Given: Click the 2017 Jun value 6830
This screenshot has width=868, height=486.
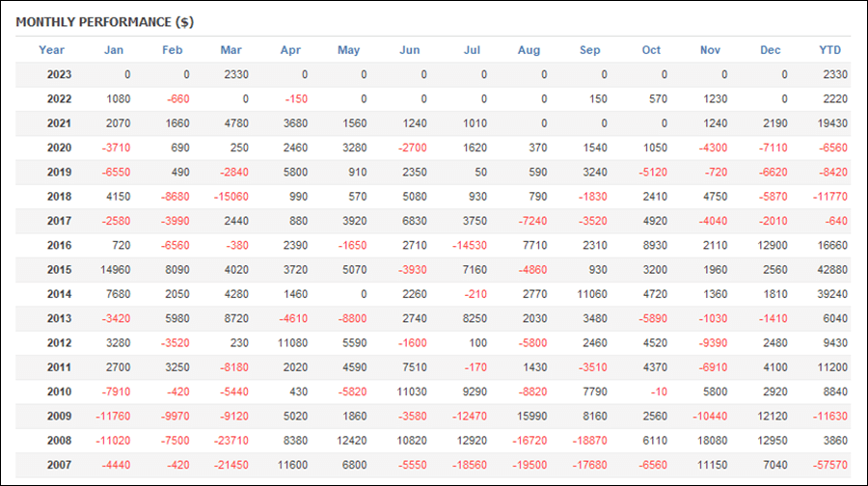Looking at the screenshot, I should [x=415, y=221].
